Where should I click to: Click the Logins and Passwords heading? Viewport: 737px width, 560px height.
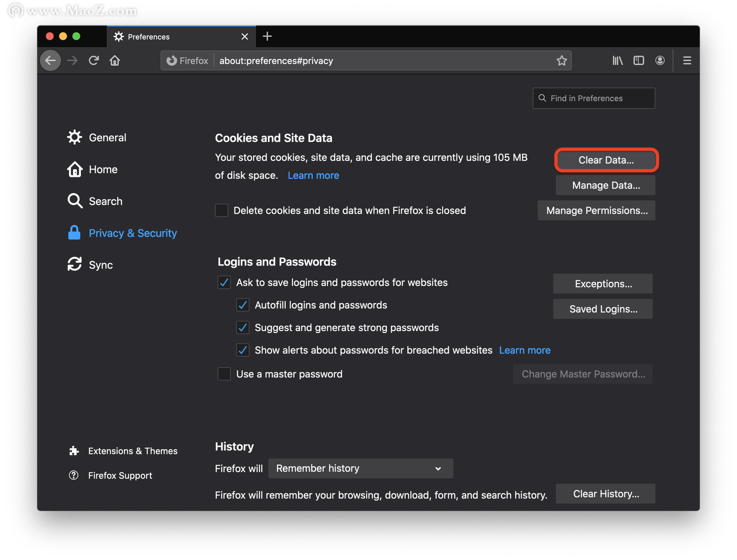[x=277, y=262]
